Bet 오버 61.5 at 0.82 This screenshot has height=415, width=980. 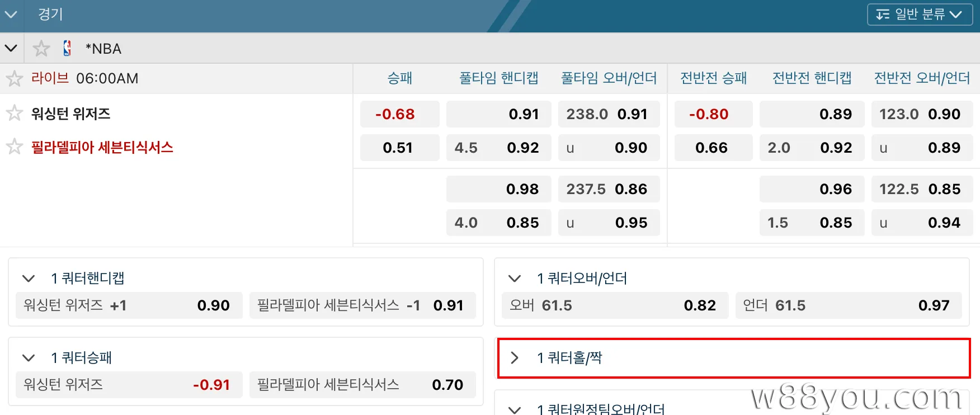[x=615, y=305]
